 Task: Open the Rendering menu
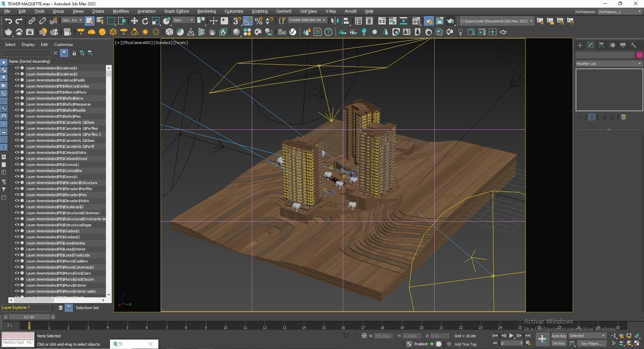click(x=206, y=11)
